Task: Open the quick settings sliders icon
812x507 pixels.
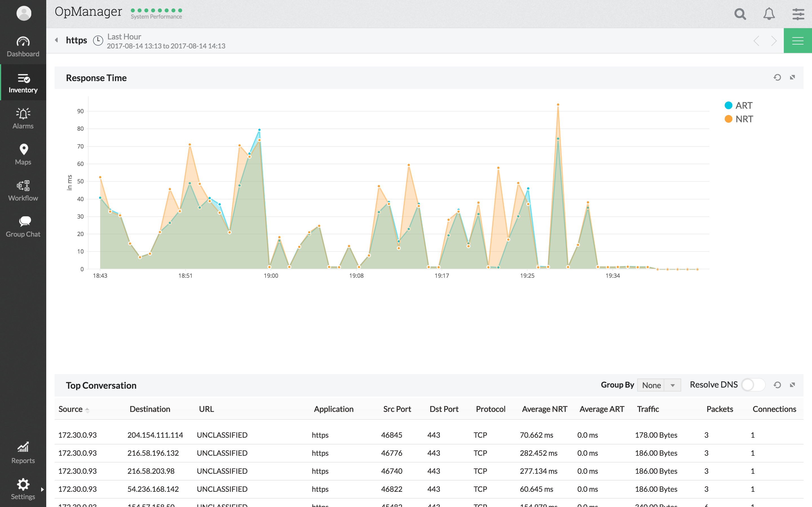Action: 798,14
